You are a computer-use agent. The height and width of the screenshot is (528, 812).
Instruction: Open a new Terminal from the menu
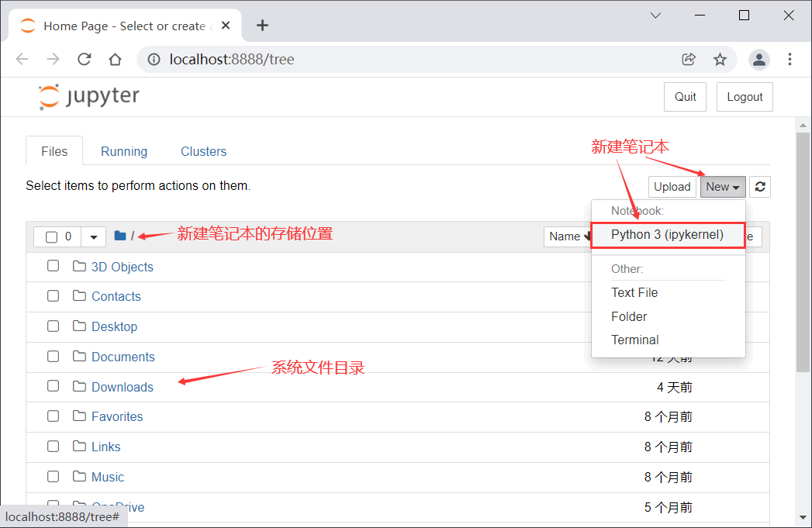[x=635, y=340]
